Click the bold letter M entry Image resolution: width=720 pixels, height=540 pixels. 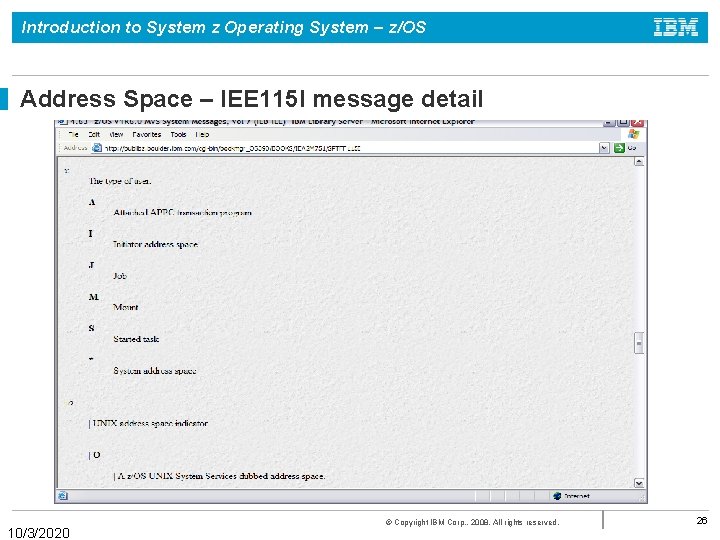click(x=94, y=297)
